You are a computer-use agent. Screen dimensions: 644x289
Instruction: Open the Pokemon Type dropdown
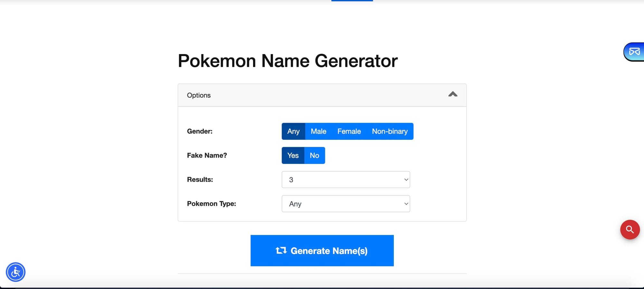346,203
